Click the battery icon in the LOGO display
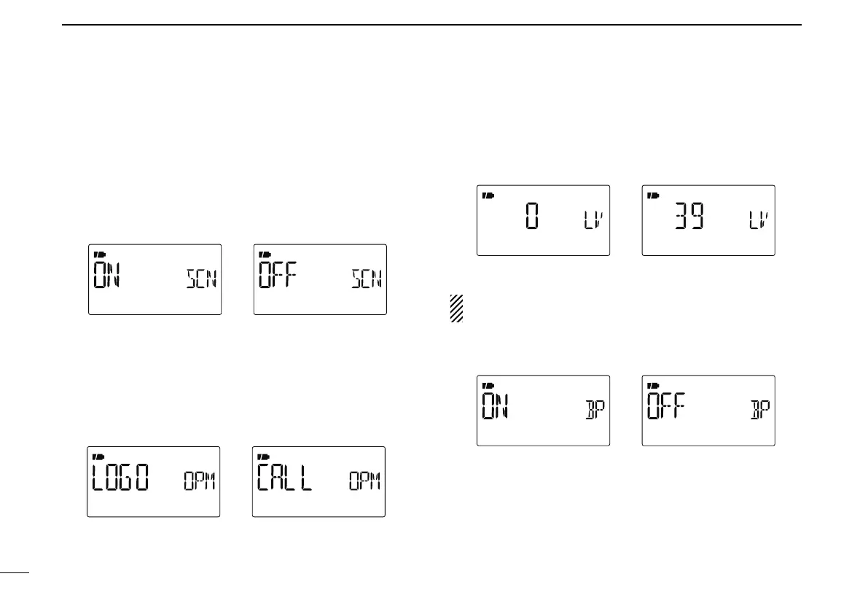Screen dimensions: 868x614 click(x=97, y=456)
